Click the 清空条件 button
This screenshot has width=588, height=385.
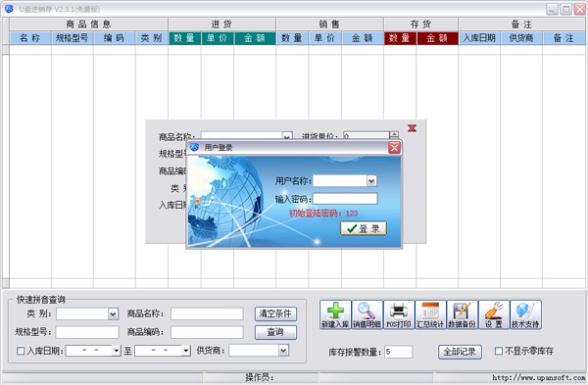pyautogui.click(x=275, y=313)
